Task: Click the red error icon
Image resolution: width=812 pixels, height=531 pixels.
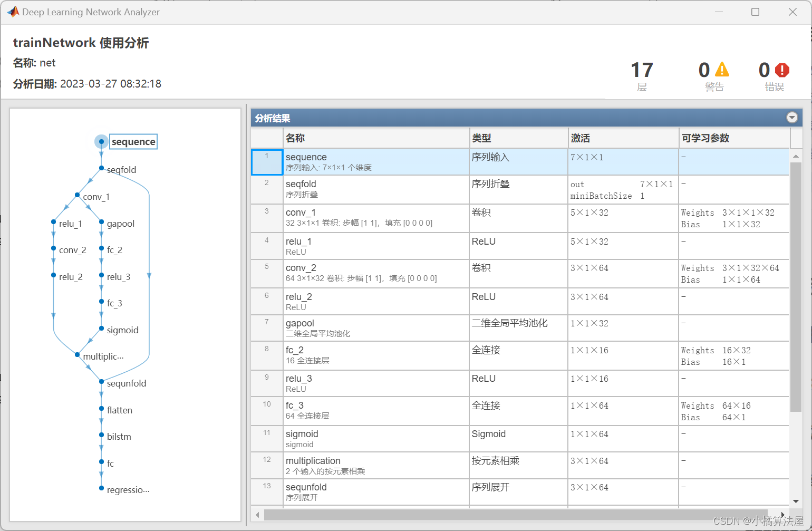Action: click(x=782, y=70)
